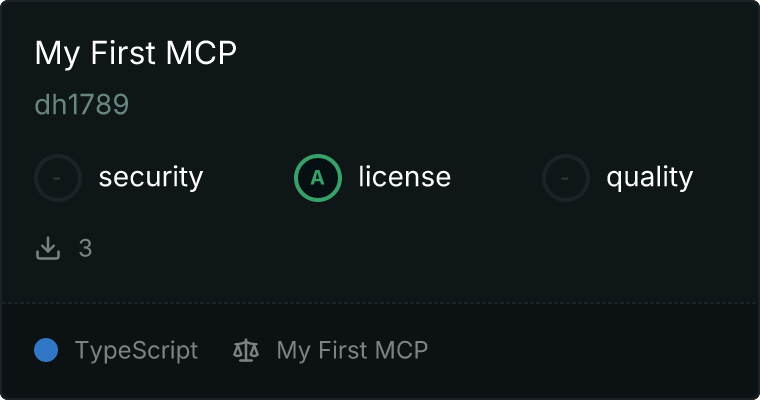Click the balance scales license icon
This screenshot has height=400, width=760.
pos(246,350)
